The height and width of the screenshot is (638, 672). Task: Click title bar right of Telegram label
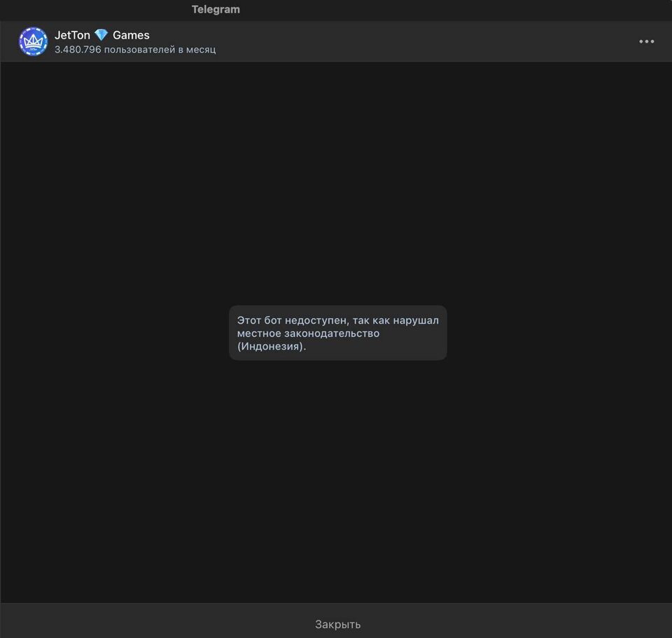click(x=455, y=10)
